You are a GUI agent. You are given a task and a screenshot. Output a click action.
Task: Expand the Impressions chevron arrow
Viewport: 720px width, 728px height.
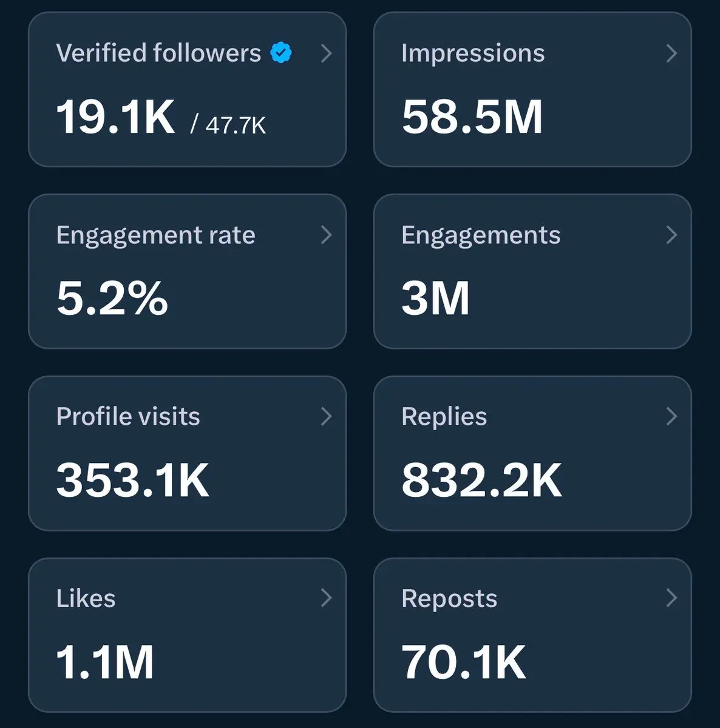(x=671, y=53)
